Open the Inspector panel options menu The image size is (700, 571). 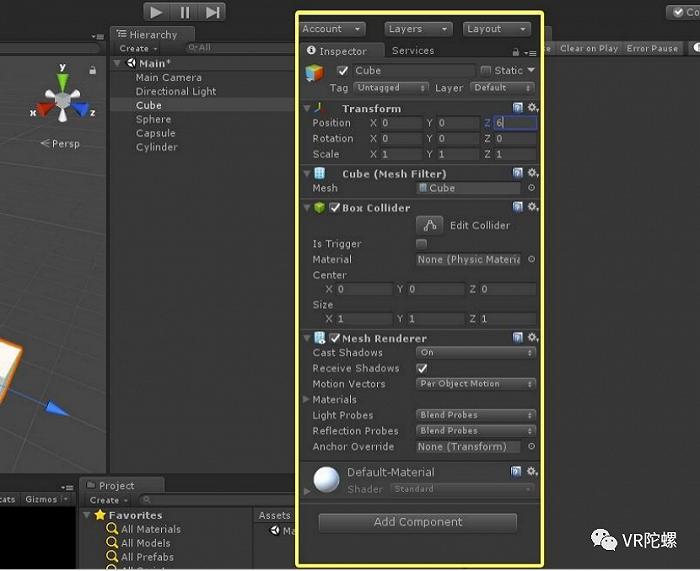click(531, 53)
